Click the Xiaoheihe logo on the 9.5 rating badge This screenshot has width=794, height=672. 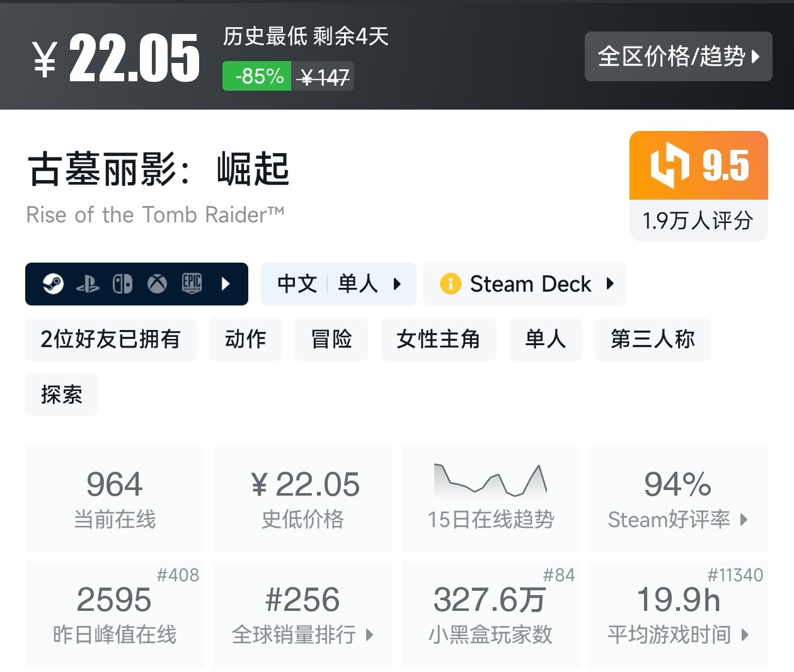(x=669, y=166)
